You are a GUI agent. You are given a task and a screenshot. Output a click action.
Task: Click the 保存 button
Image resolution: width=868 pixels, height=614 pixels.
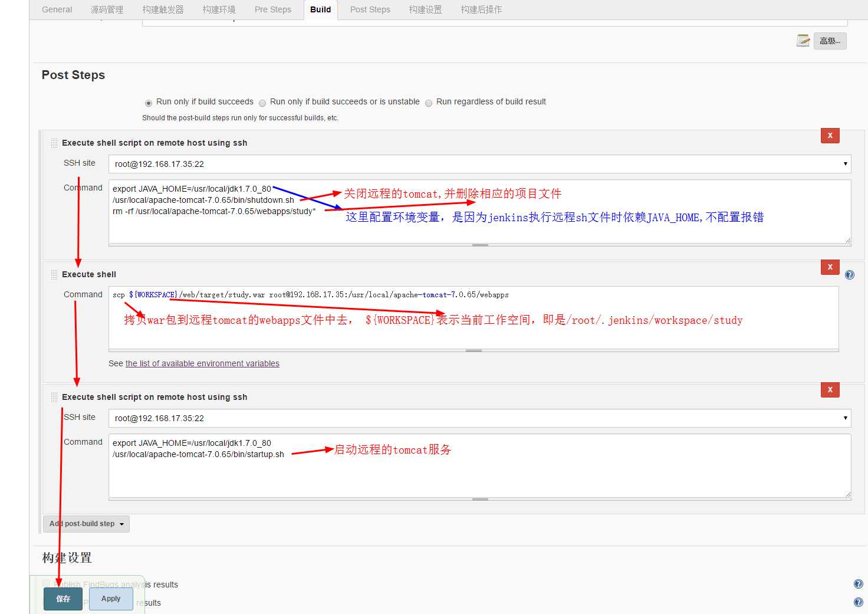[x=63, y=599]
